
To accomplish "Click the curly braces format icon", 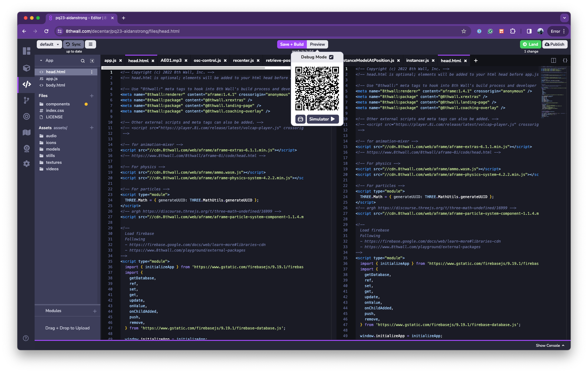I will click(565, 61).
